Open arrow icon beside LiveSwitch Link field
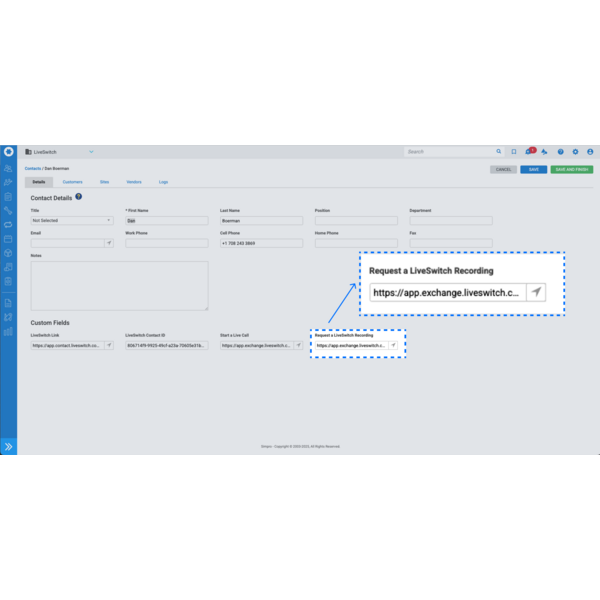 pyautogui.click(x=109, y=345)
